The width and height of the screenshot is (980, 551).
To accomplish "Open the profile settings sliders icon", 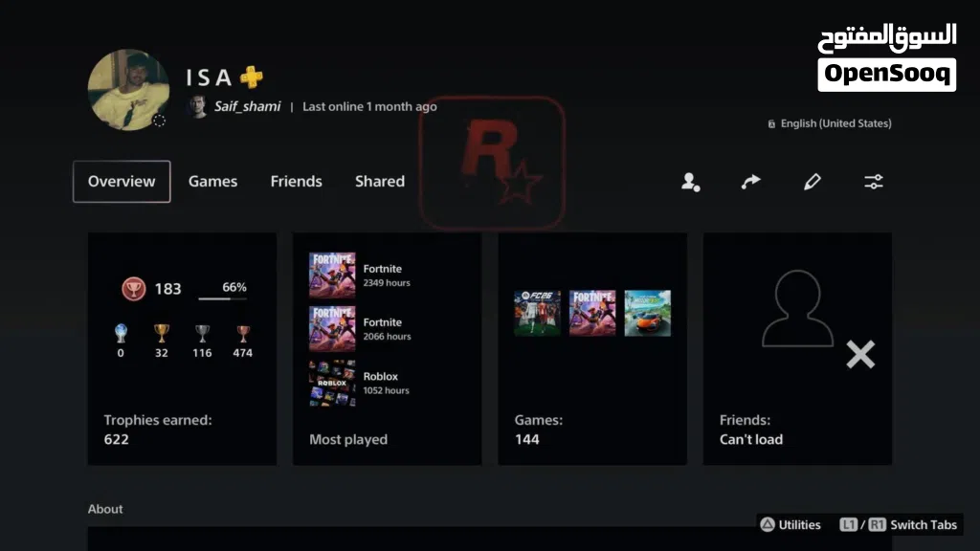I will [873, 182].
